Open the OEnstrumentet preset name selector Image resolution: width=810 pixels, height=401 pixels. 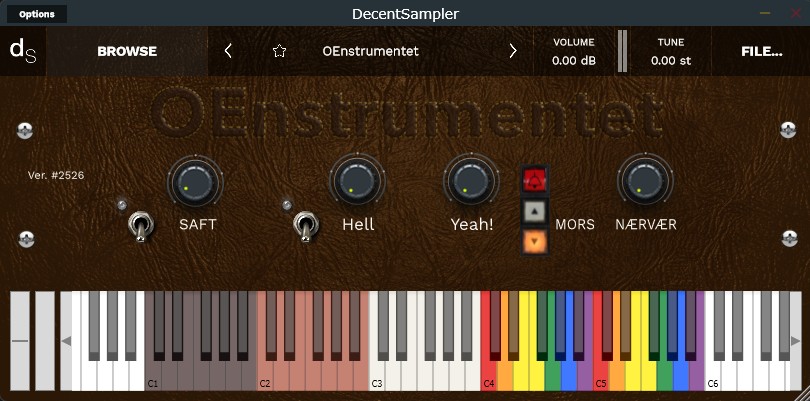pyautogui.click(x=371, y=51)
